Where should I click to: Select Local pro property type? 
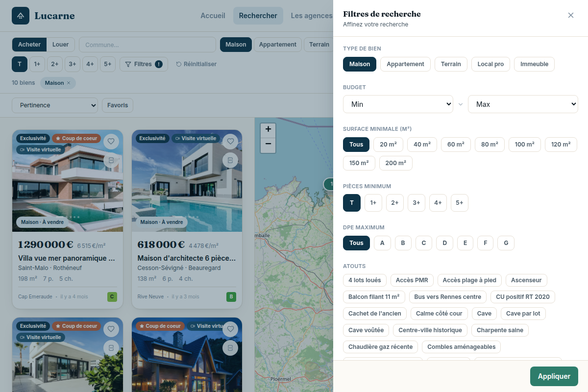(490, 64)
